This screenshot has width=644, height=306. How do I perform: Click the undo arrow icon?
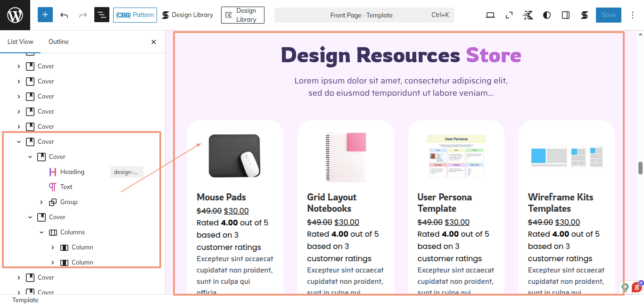(64, 15)
